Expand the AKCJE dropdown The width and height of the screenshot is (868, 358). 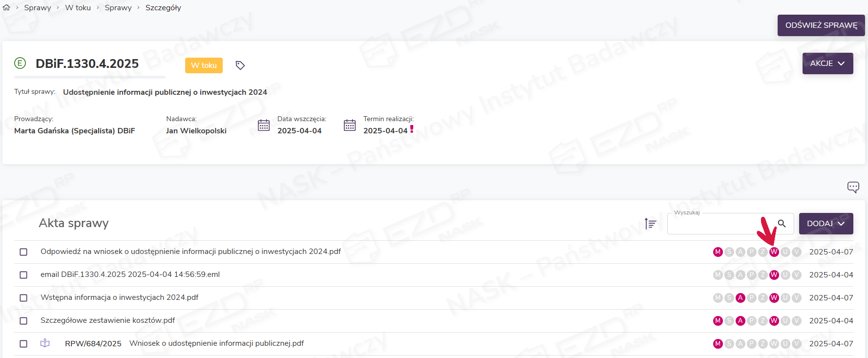827,63
